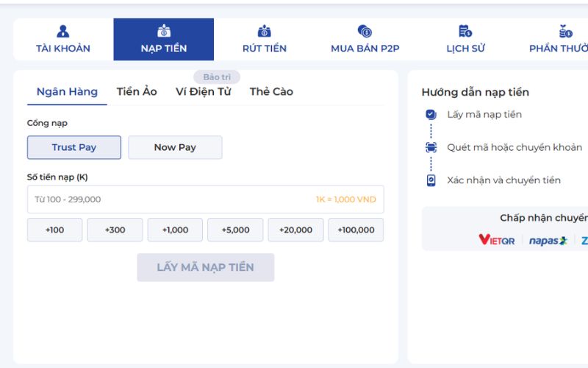Add +20,000 to the deposit amount
Viewport: 588px width, 368px height.
pyautogui.click(x=295, y=230)
